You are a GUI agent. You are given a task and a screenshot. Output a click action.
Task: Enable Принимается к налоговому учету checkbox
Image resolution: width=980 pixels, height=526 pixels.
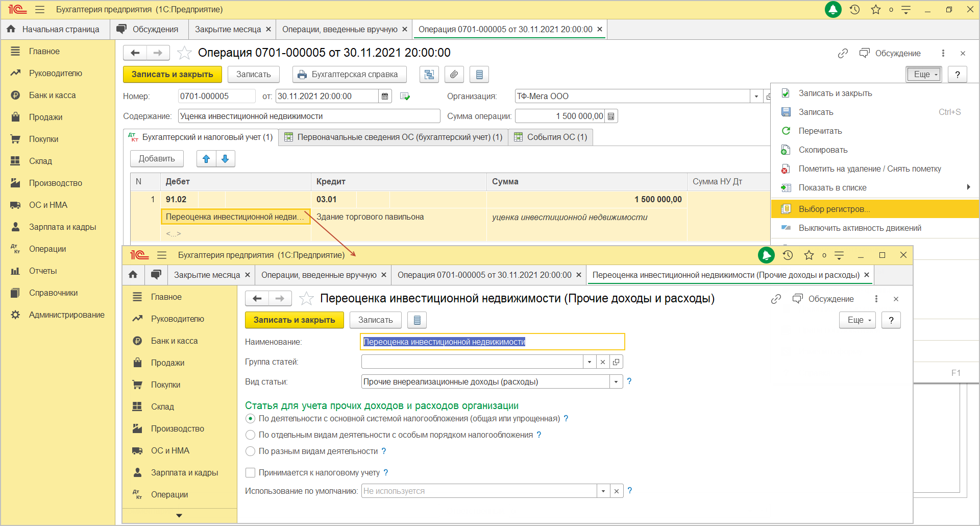click(x=250, y=473)
